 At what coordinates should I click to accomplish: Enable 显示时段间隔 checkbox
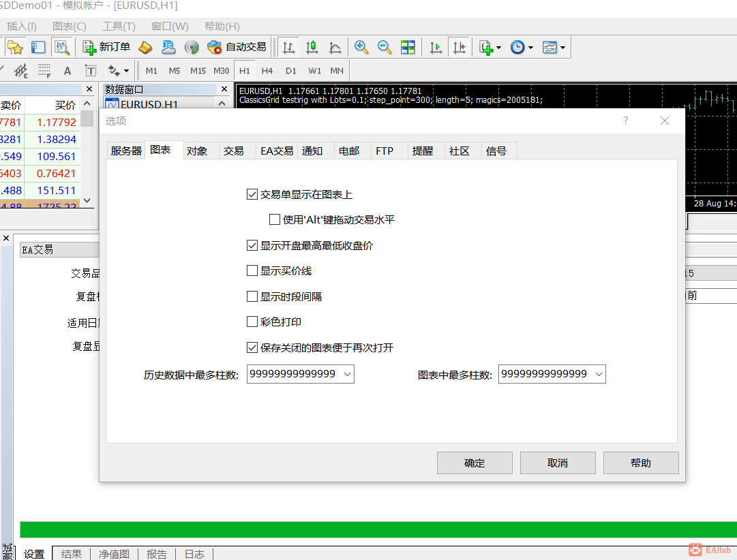252,296
